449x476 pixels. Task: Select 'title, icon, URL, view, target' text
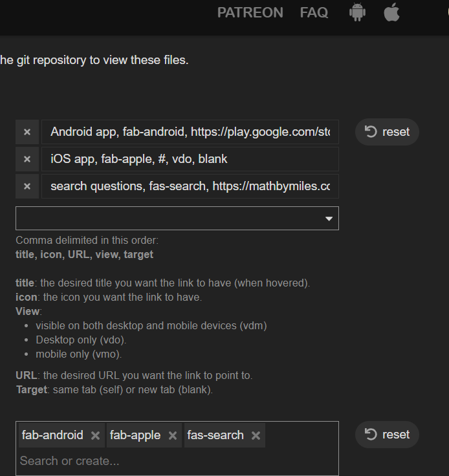[84, 254]
